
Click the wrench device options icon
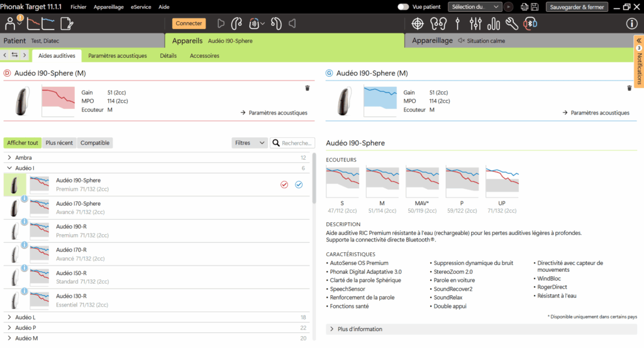pos(512,24)
